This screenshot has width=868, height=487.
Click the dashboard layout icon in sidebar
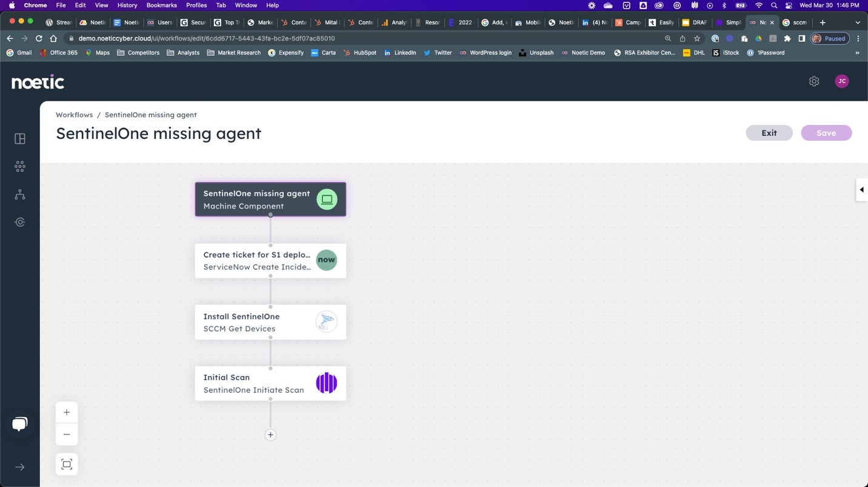[x=20, y=139]
